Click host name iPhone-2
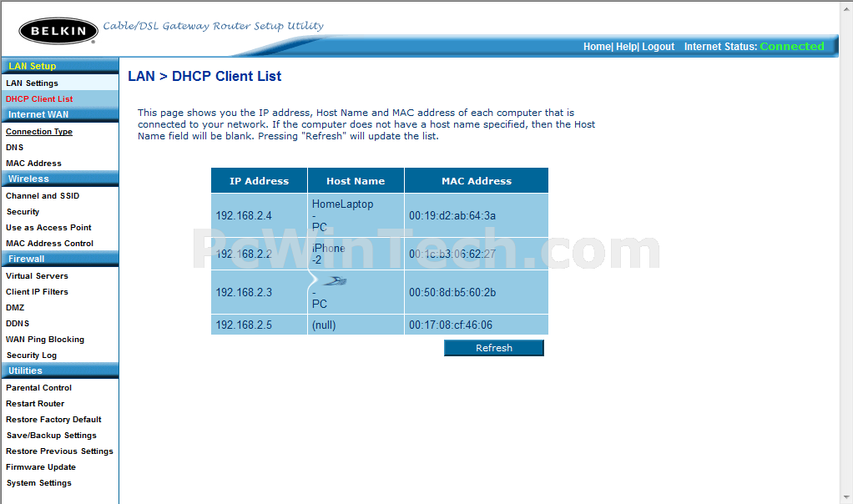 329,254
